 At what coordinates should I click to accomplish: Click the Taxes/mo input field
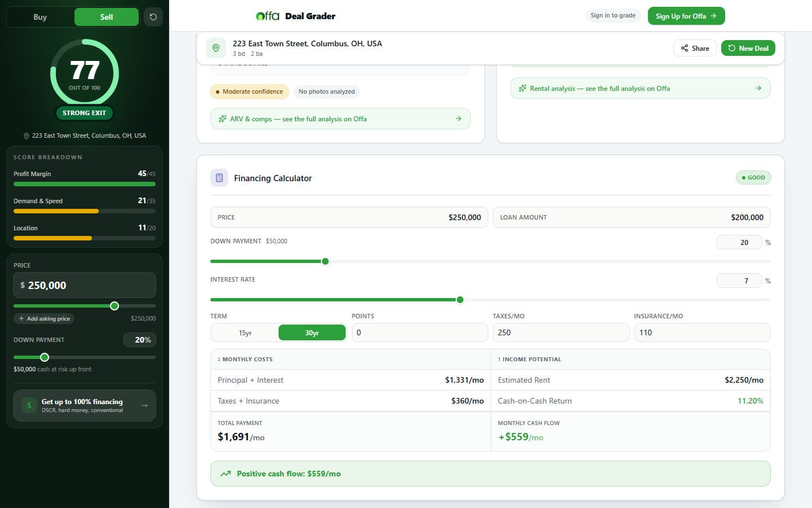coord(561,332)
